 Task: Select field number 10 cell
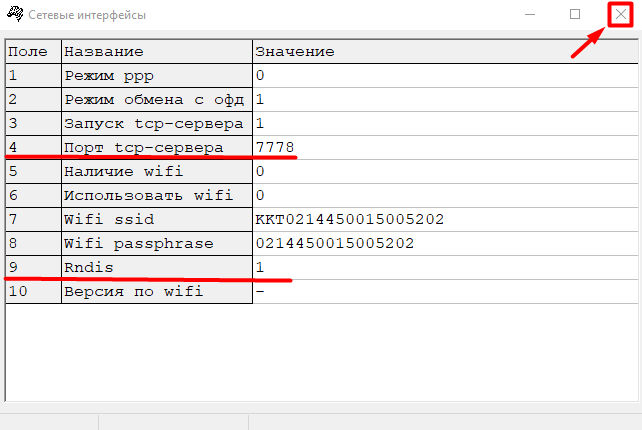pyautogui.click(x=34, y=291)
